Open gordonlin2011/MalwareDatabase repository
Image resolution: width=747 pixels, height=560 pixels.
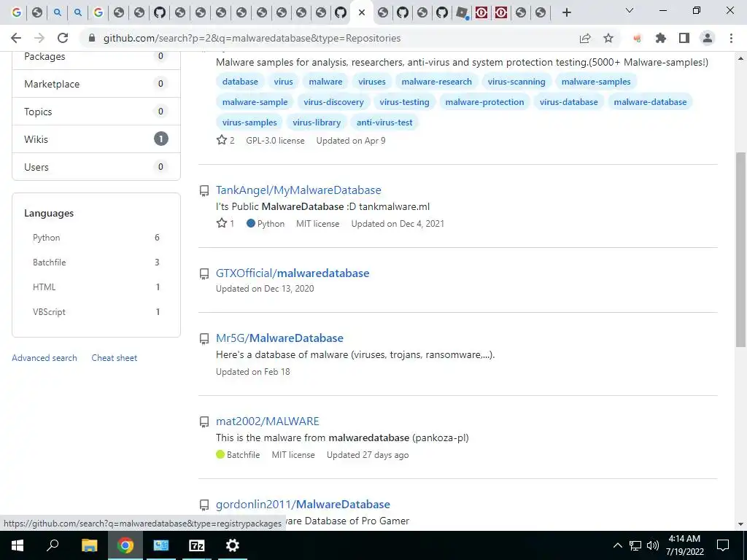[303, 504]
